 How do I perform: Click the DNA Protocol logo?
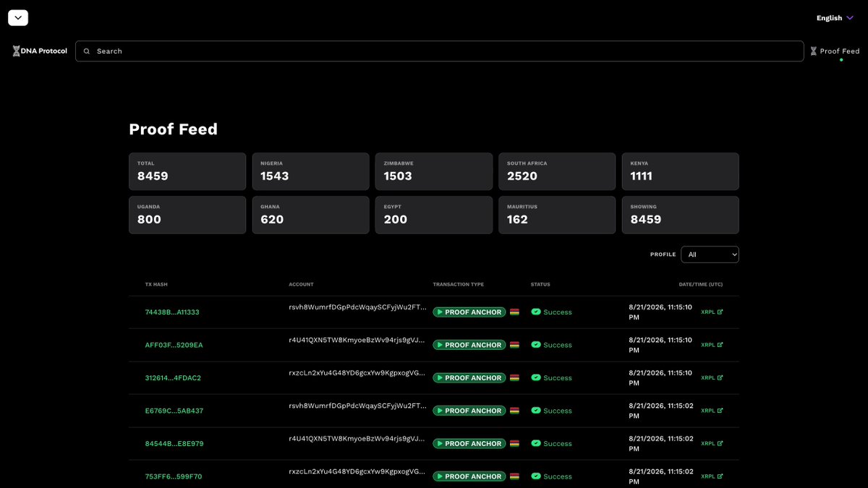click(40, 51)
